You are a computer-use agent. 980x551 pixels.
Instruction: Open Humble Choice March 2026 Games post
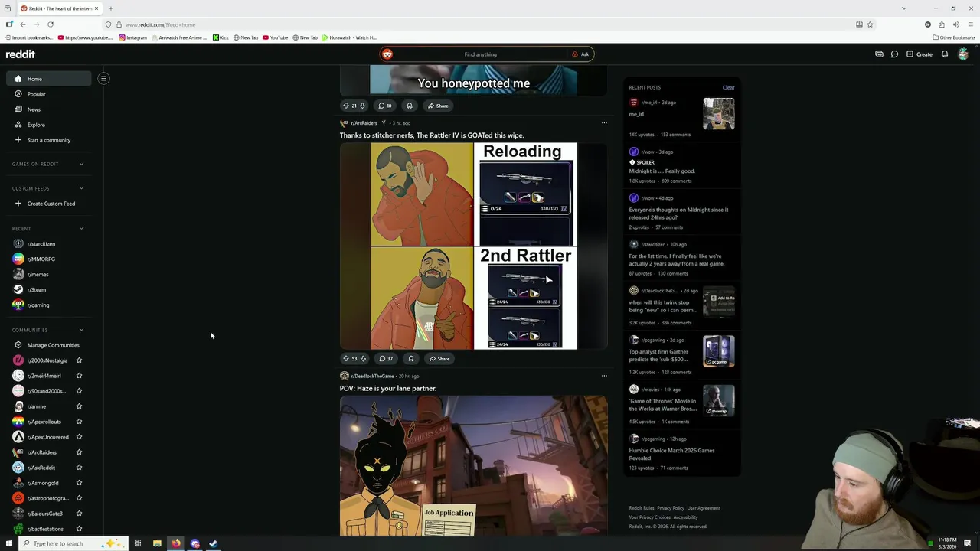(671, 455)
